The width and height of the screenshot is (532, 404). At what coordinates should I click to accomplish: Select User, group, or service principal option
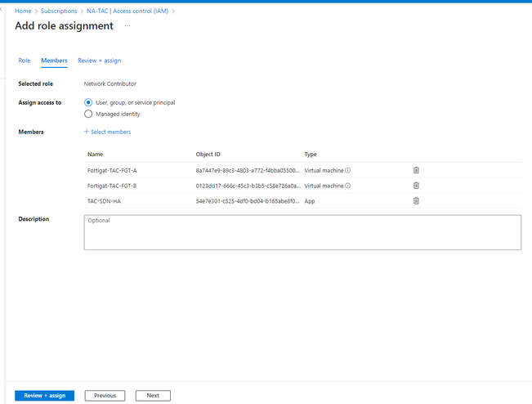click(x=88, y=103)
